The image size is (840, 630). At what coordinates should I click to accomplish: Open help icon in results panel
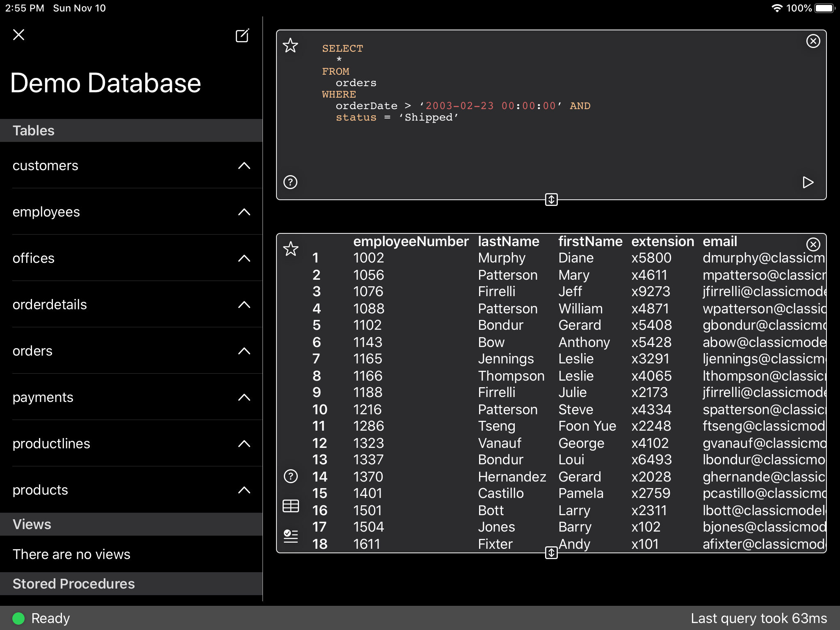290,476
